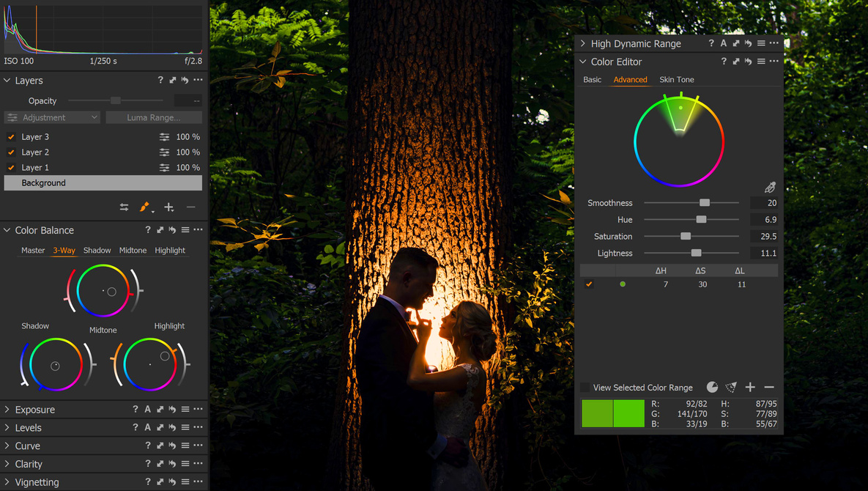
Task: Add a new layer with plus icon
Action: (169, 207)
